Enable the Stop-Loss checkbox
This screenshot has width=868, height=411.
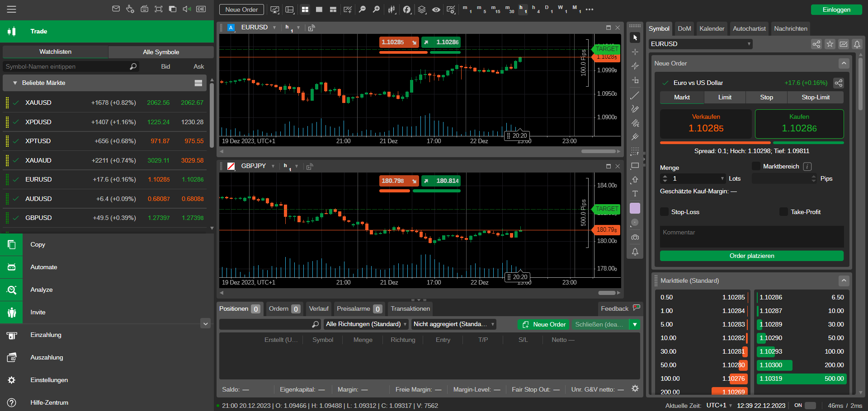(x=664, y=211)
